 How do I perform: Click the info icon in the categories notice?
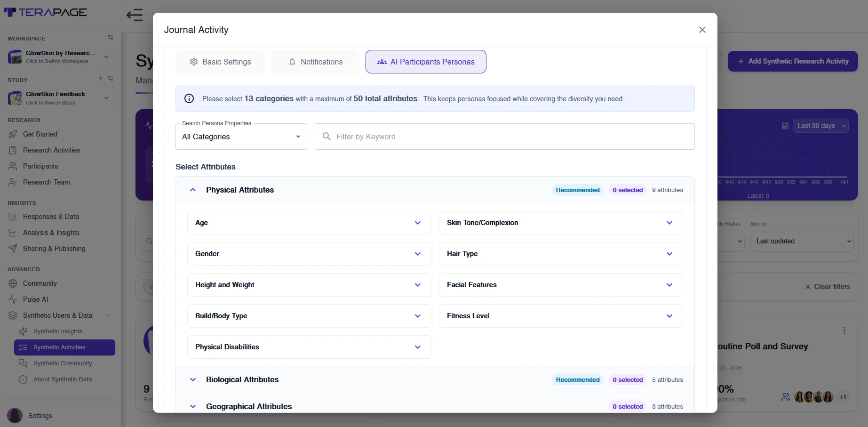pos(189,98)
